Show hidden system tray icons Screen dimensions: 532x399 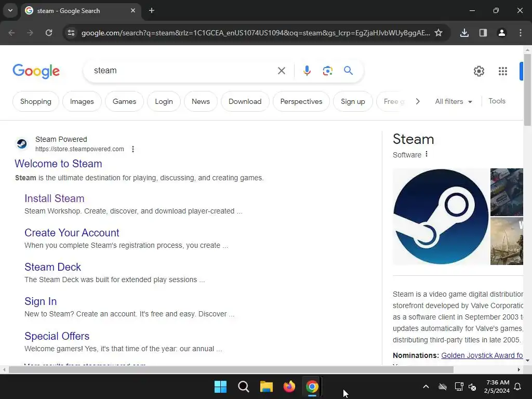tap(426, 387)
